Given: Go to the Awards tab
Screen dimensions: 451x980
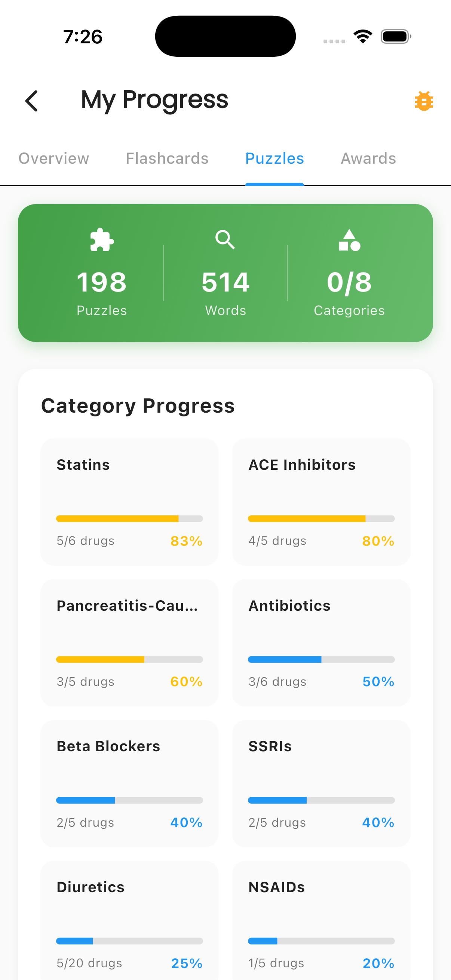Looking at the screenshot, I should [x=368, y=158].
